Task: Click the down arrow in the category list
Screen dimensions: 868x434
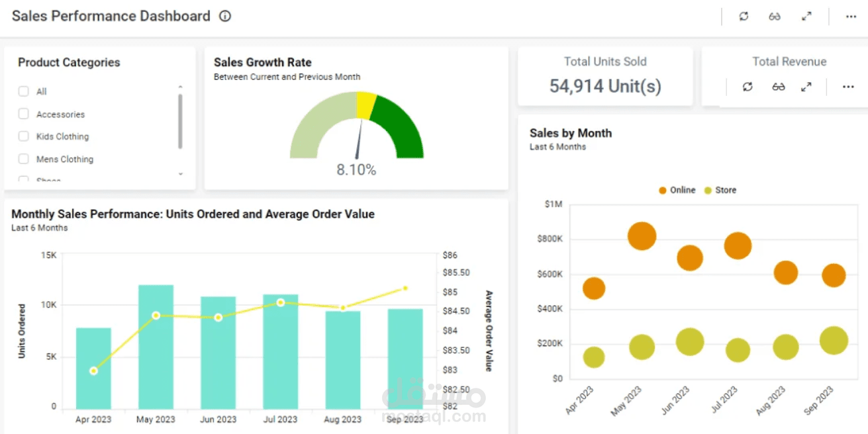Action: point(180,174)
